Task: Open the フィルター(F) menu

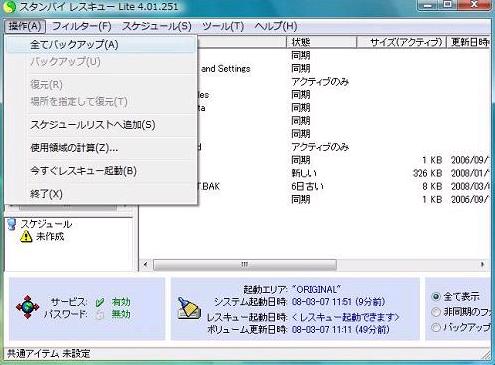Action: [82, 26]
